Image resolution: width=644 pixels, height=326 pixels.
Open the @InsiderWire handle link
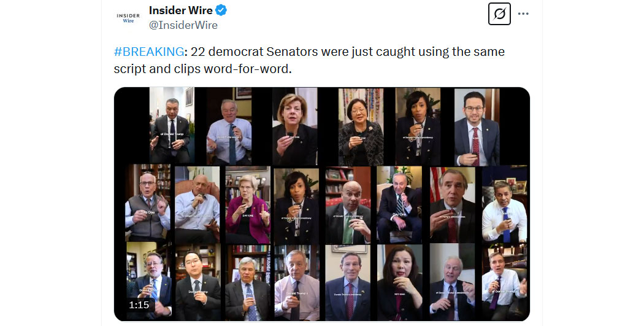(x=183, y=25)
